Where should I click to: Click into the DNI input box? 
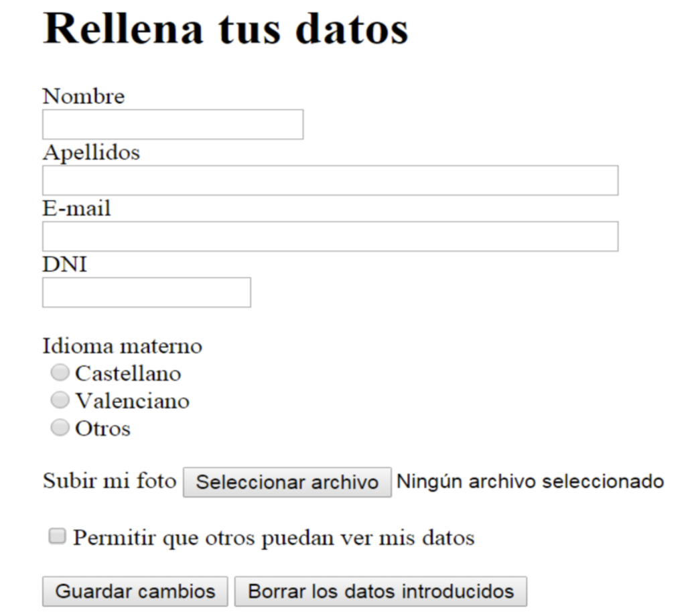(147, 292)
